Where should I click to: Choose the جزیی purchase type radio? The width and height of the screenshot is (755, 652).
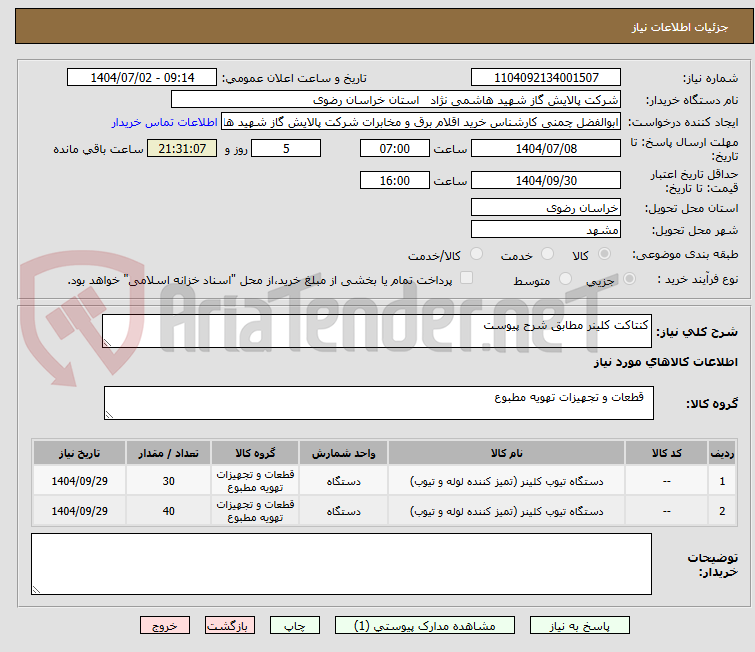[x=629, y=279]
